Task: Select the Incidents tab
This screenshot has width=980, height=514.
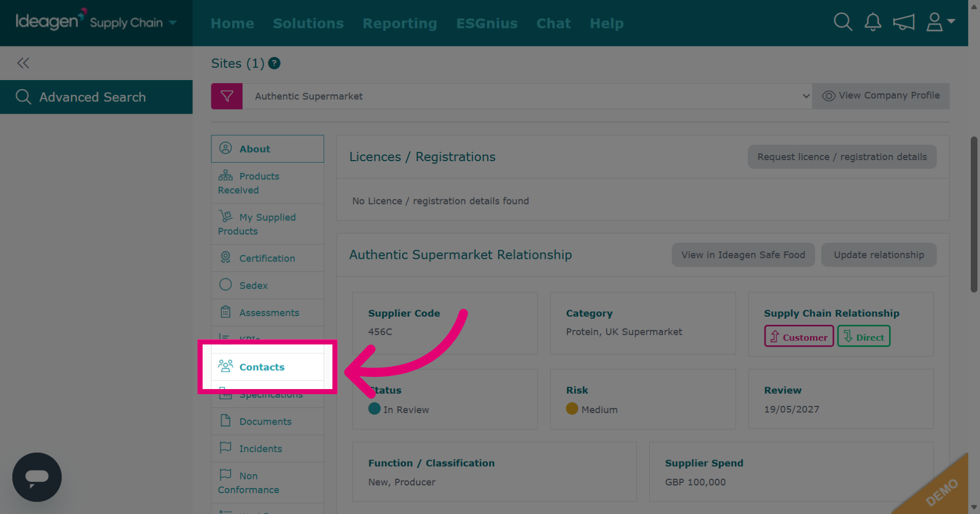Action: [267, 449]
